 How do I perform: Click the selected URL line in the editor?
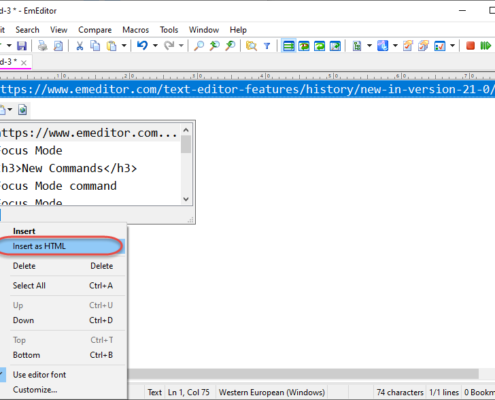[247, 89]
